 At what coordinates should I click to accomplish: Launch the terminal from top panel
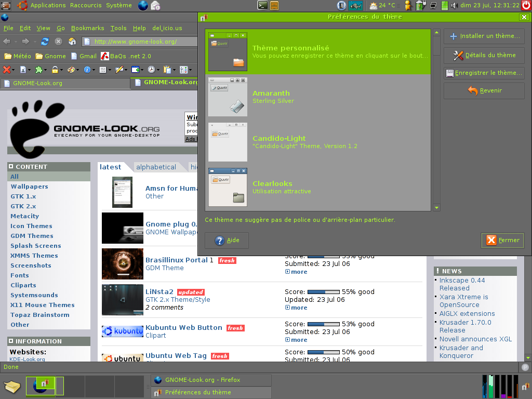pyautogui.click(x=262, y=5)
